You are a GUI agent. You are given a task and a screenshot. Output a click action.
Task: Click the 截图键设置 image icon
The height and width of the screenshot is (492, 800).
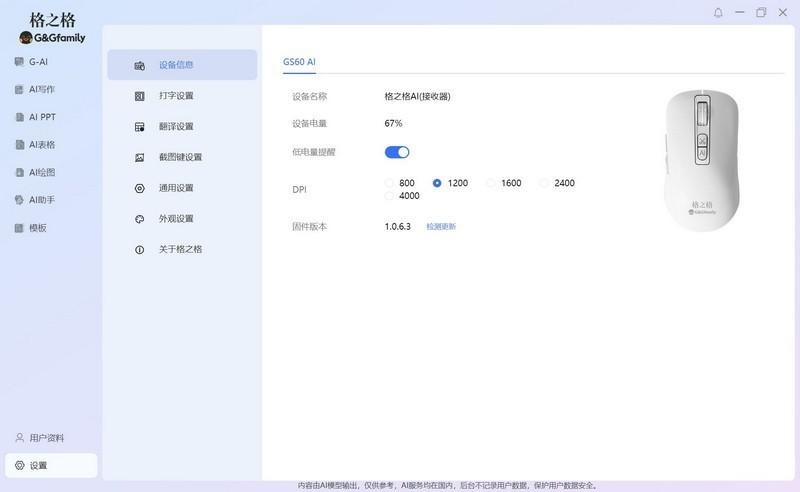point(139,158)
